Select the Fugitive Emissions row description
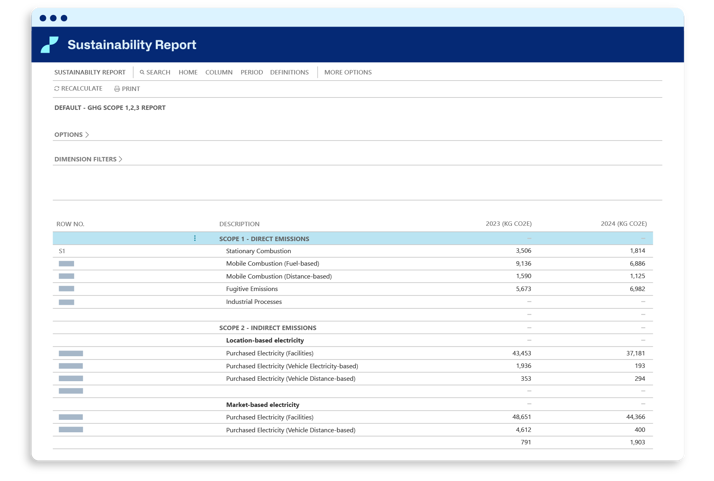714x481 pixels. (252, 289)
